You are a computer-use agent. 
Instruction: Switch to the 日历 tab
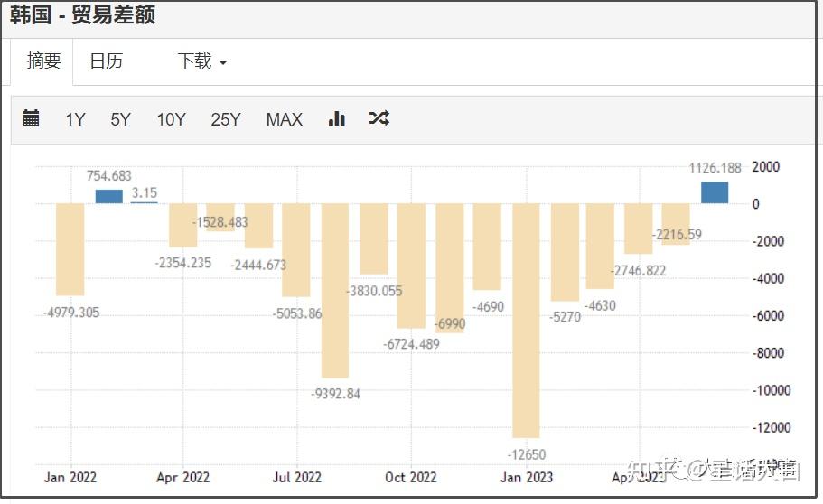click(x=107, y=61)
